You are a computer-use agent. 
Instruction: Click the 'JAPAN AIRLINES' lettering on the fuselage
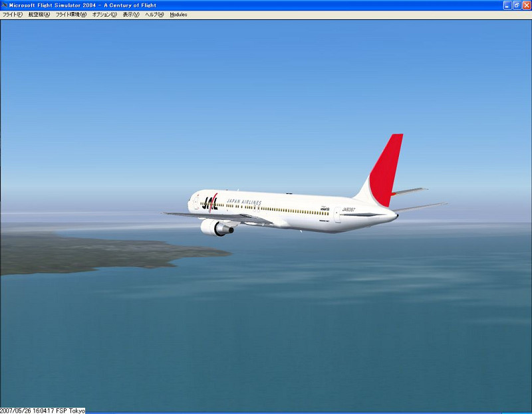point(244,202)
